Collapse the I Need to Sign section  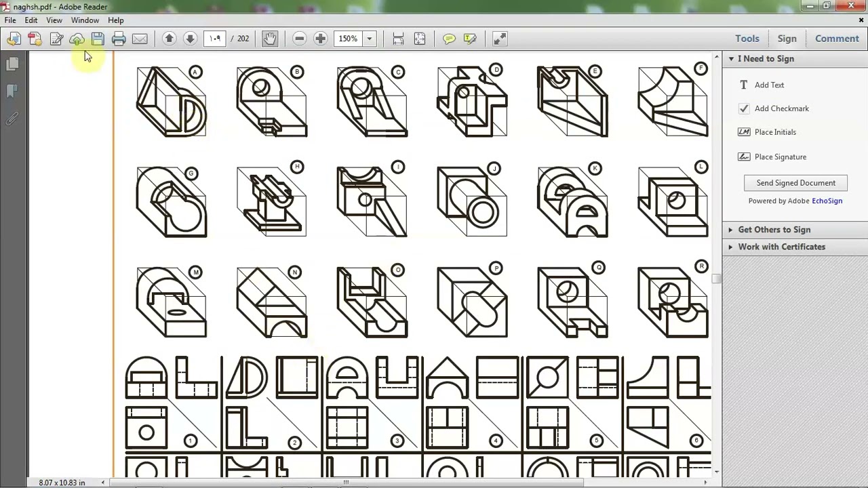coord(731,59)
